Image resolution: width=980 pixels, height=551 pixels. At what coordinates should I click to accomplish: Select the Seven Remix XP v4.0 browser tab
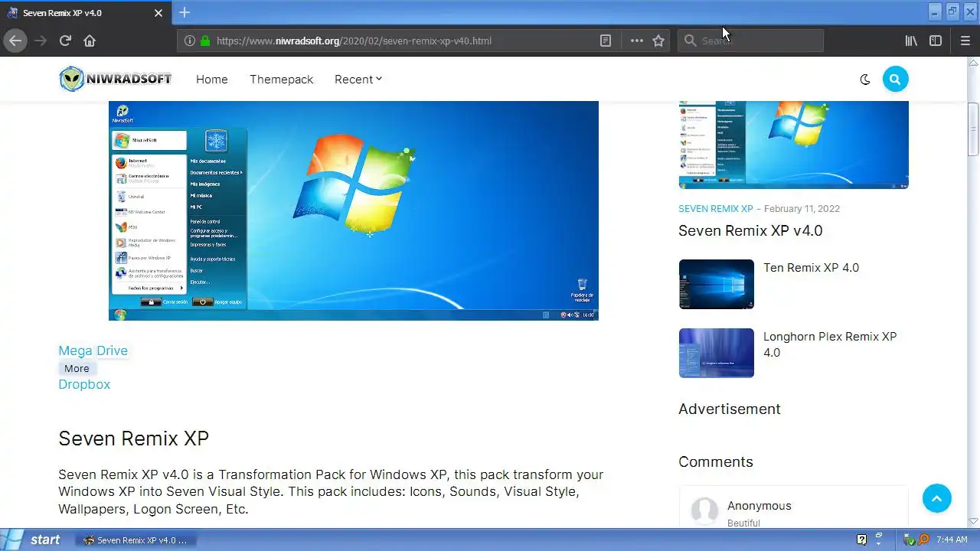(84, 13)
